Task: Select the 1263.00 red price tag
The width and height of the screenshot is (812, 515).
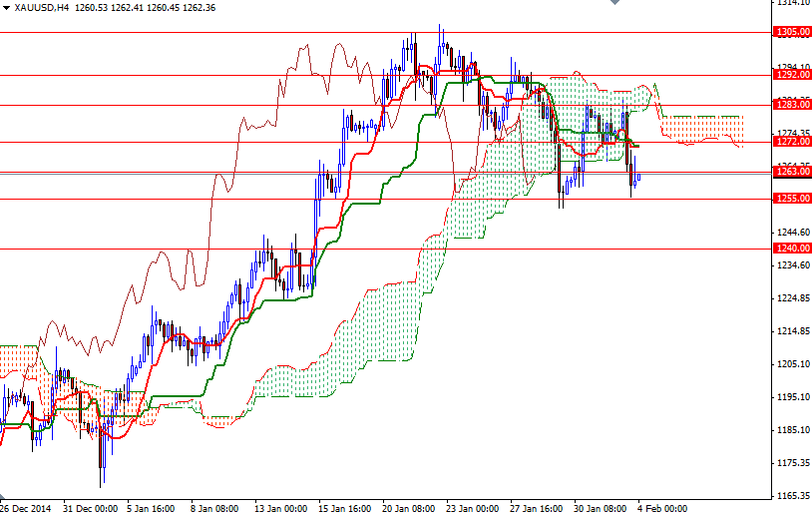Action: pos(792,172)
